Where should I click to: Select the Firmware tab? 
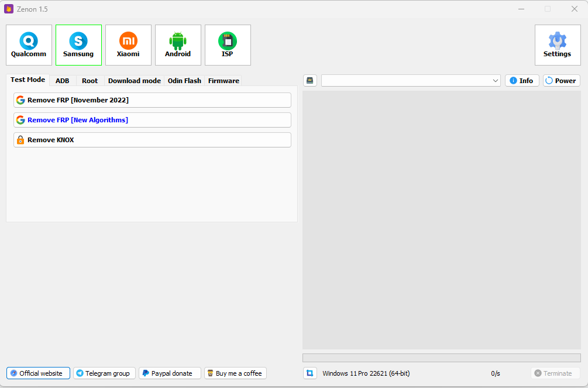(223, 81)
